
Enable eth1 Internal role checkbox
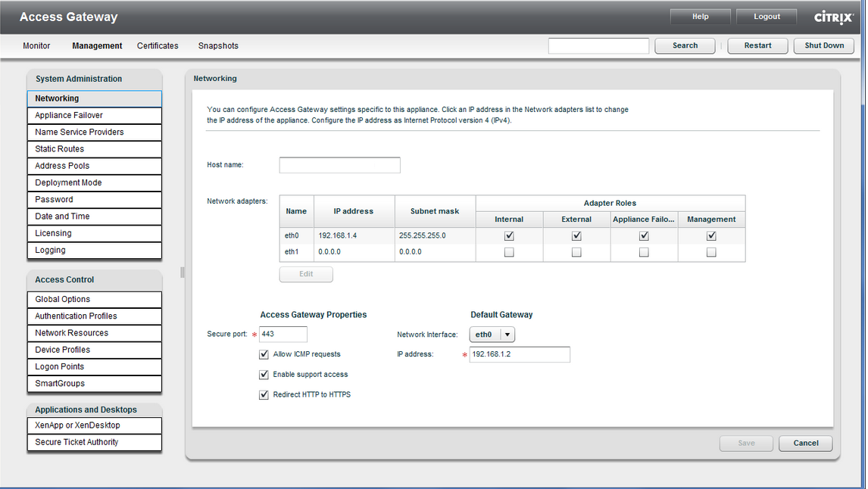point(509,253)
